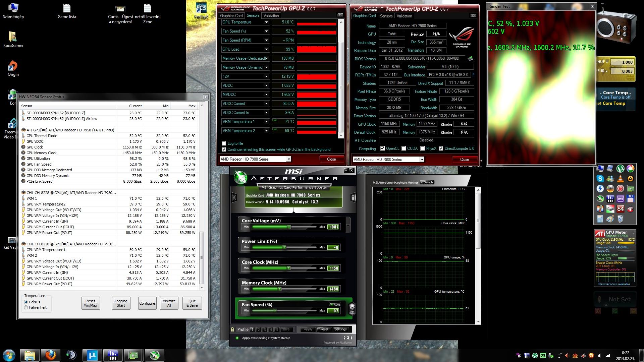Open GPU Load sensor dropdown
The image size is (644, 362).
(x=266, y=49)
